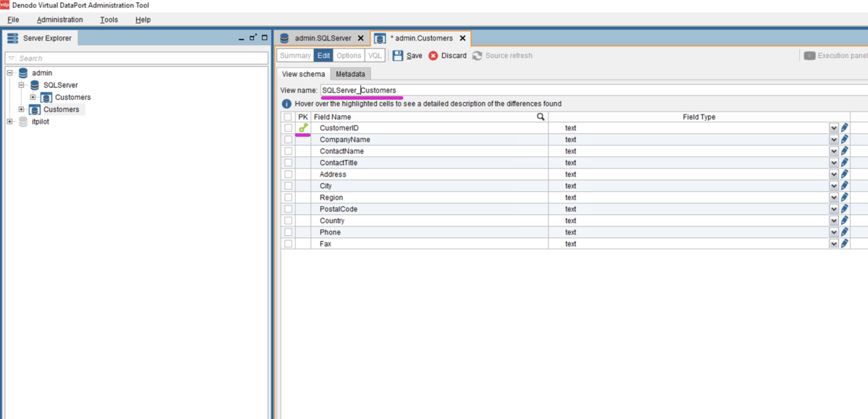Click the VQL button
Image resolution: width=868 pixels, height=419 pixels.
[x=375, y=56]
